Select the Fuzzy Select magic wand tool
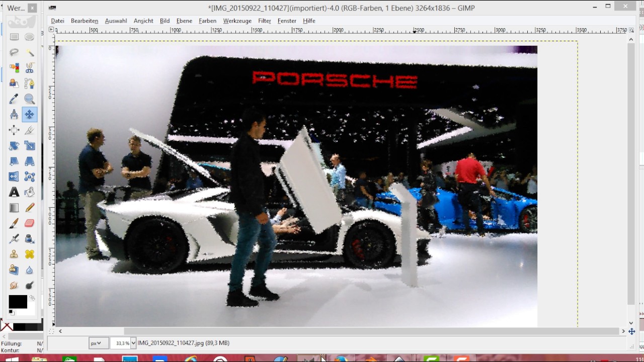The height and width of the screenshot is (362, 644). pos(30,52)
